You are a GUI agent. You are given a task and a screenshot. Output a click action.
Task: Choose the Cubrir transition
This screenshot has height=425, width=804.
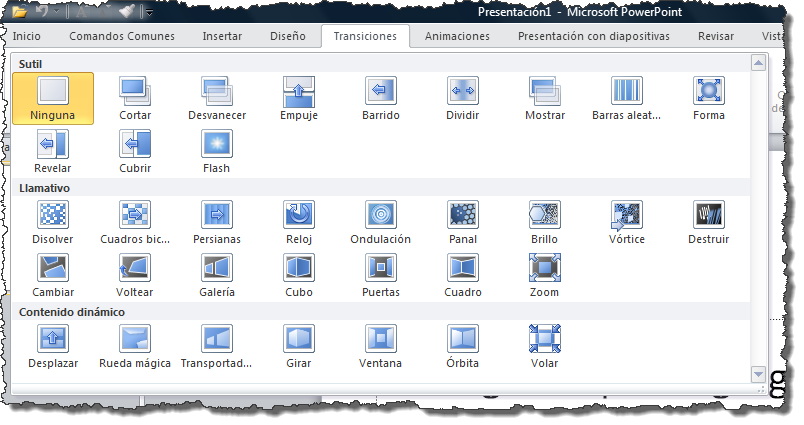[135, 151]
